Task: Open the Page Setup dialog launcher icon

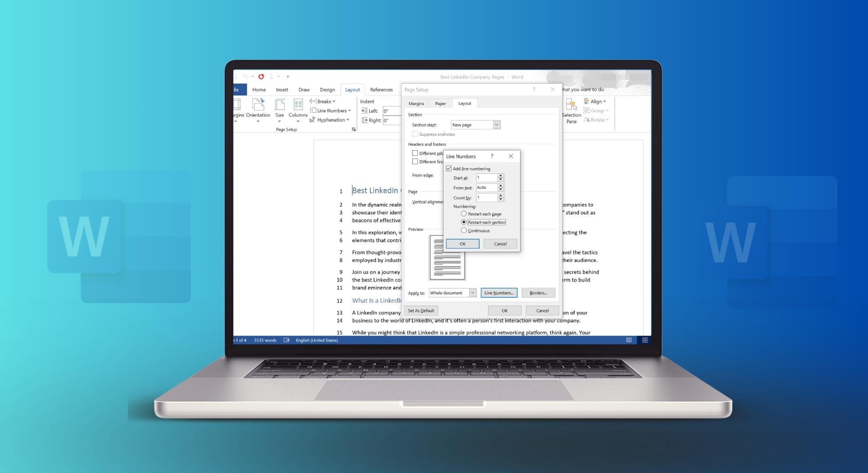Action: pos(354,130)
